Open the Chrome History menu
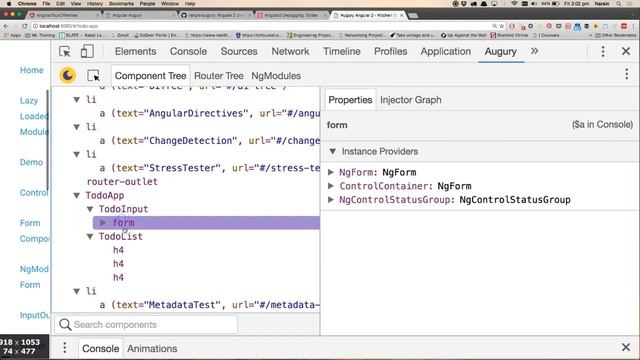 click(x=95, y=4)
